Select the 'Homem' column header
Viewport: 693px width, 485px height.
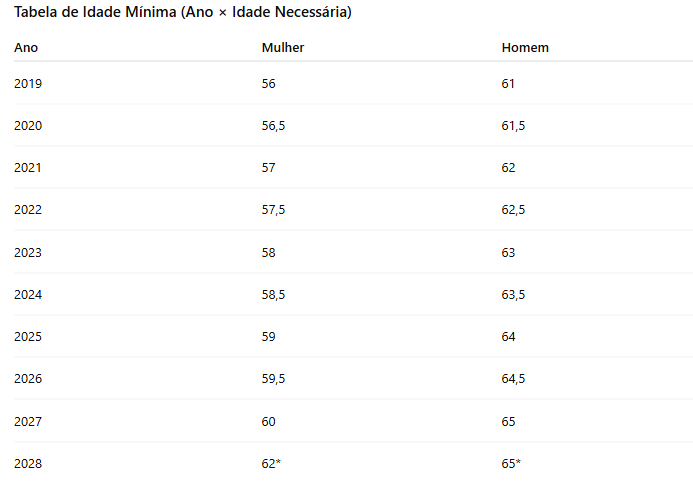click(x=525, y=47)
